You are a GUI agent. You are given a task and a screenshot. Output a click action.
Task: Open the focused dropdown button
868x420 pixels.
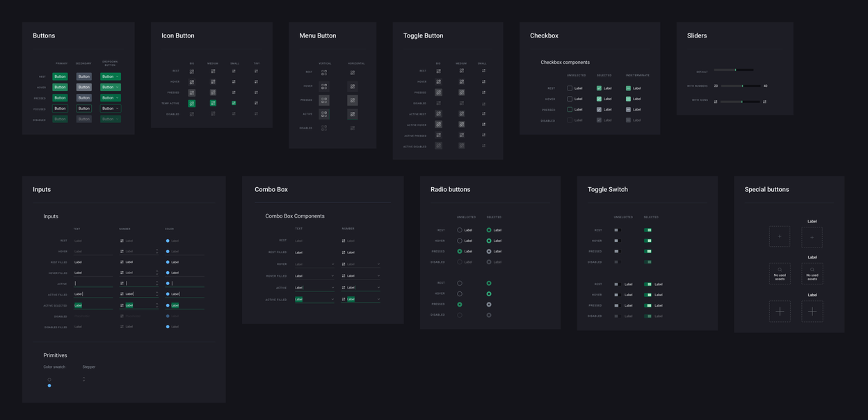click(x=111, y=108)
